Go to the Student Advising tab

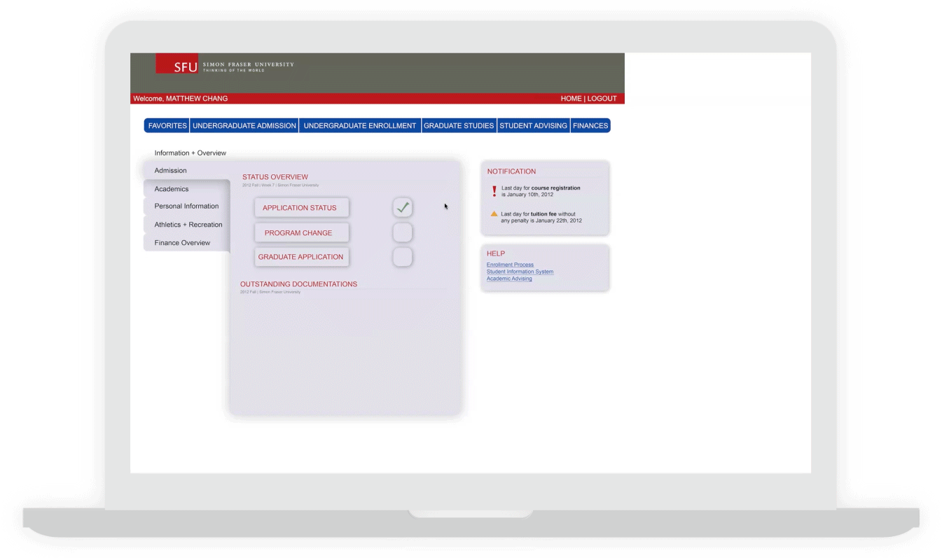[533, 126]
